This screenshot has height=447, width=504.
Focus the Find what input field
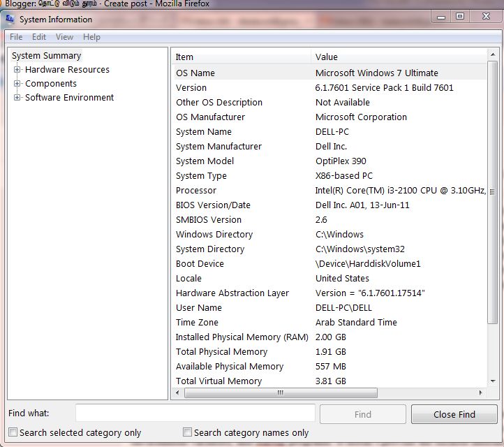pyautogui.click(x=195, y=413)
